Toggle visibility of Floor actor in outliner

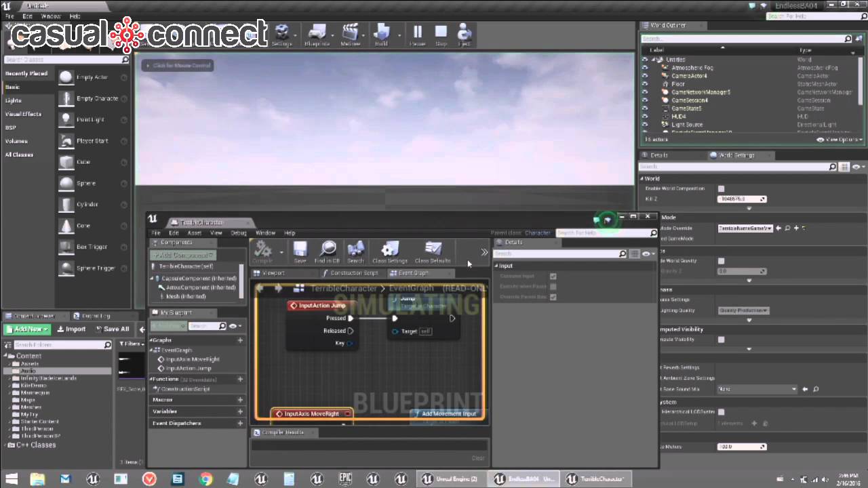[x=645, y=84]
